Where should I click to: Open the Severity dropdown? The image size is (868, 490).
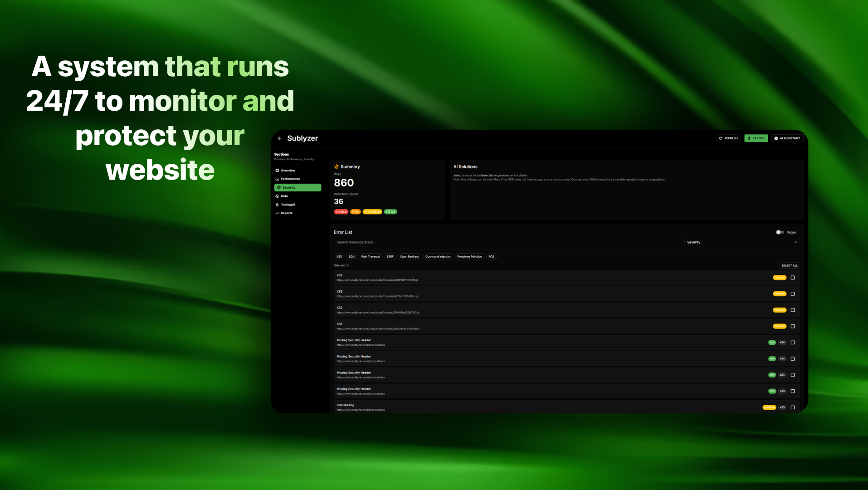pyautogui.click(x=741, y=242)
